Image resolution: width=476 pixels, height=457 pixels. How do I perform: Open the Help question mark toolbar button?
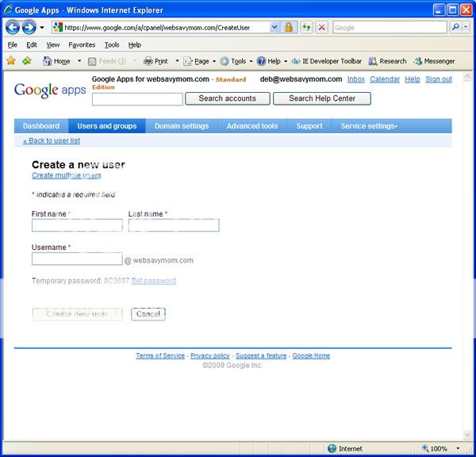269,61
